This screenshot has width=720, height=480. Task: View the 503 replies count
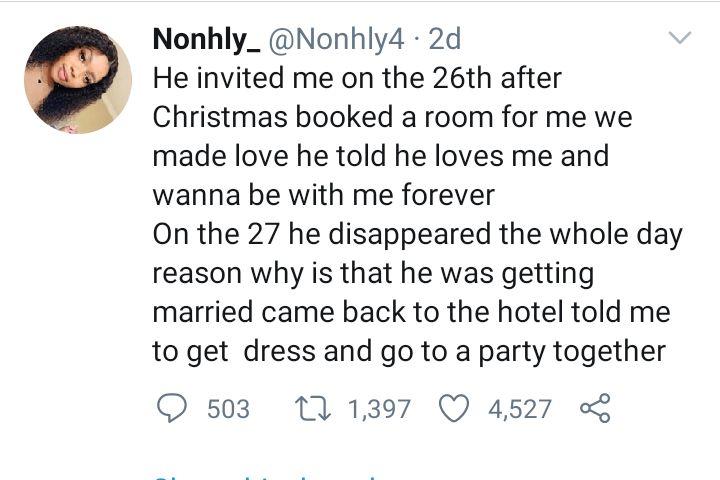(x=227, y=408)
